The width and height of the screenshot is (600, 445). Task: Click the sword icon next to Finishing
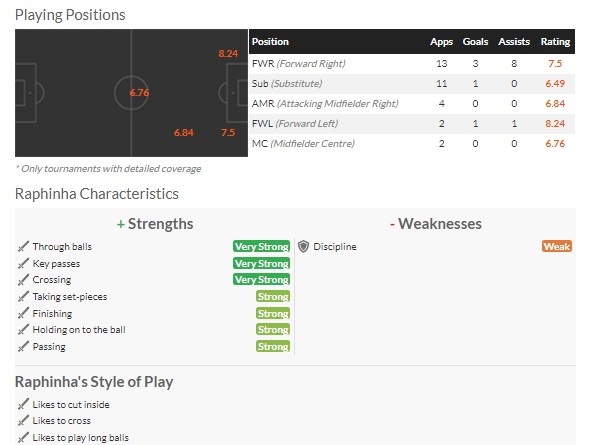click(x=23, y=313)
